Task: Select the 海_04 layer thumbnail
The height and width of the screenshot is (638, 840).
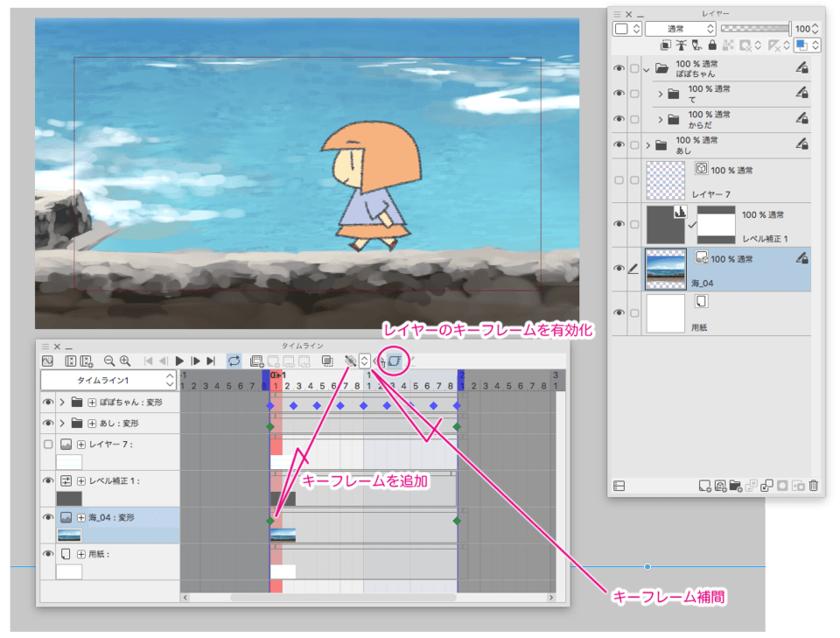Action: pyautogui.click(x=667, y=268)
